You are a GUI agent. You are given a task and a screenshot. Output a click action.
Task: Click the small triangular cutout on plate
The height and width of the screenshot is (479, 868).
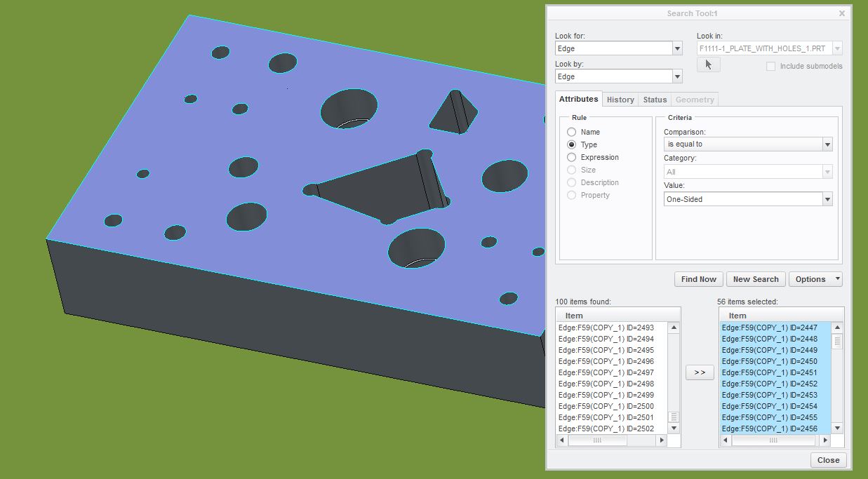(453, 112)
